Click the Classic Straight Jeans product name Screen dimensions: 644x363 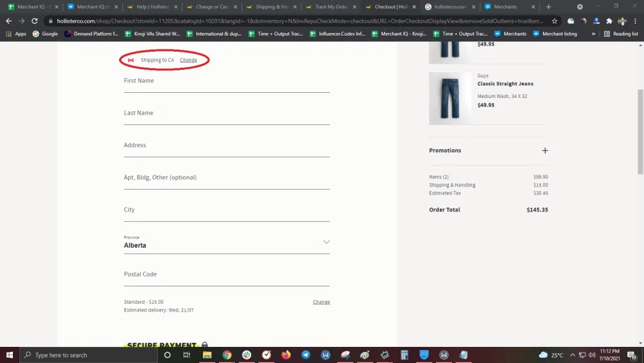point(505,83)
